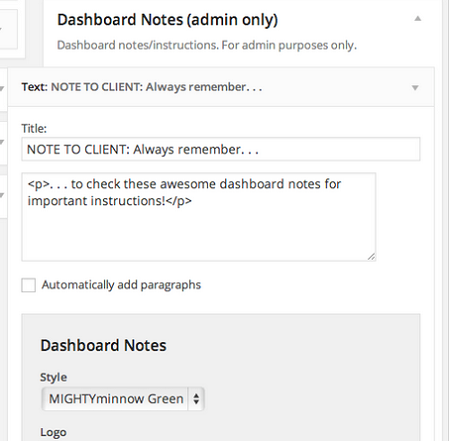This screenshot has height=441, width=450.
Task: Click the "For admin purposes only" description text
Action: tap(289, 45)
